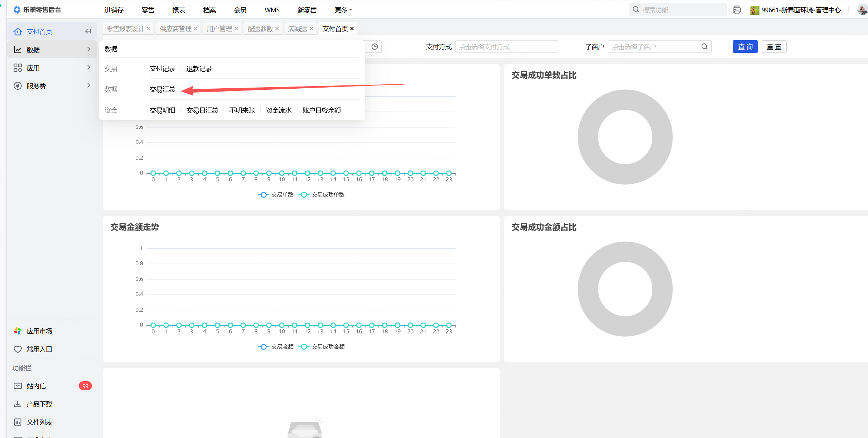
Task: Open 常用入口 heart entry
Action: point(39,349)
